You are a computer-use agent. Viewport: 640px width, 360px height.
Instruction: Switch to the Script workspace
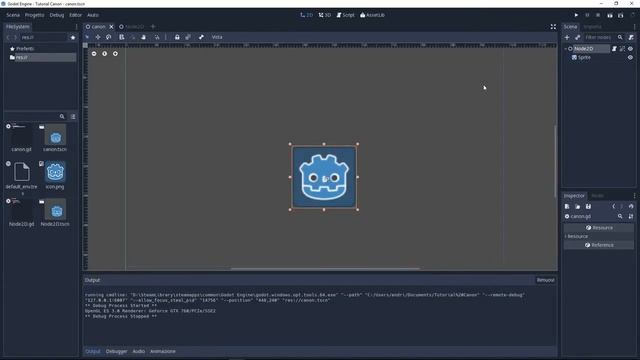coord(346,15)
